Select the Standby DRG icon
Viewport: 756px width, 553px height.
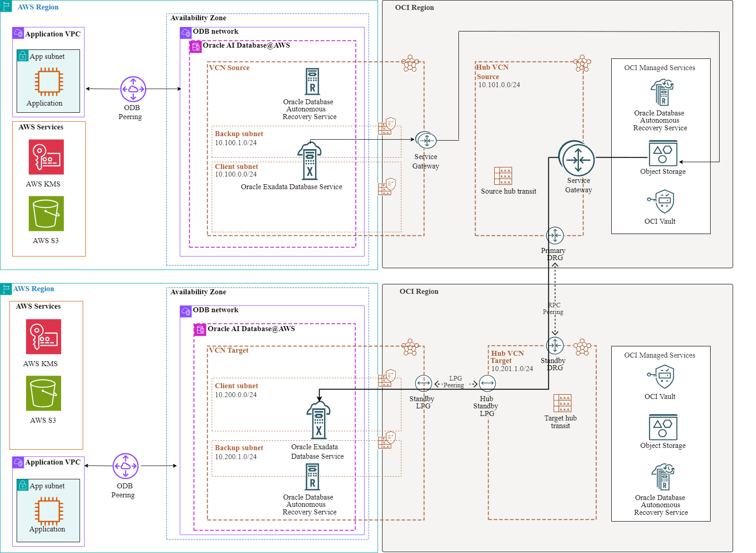pyautogui.click(x=555, y=345)
